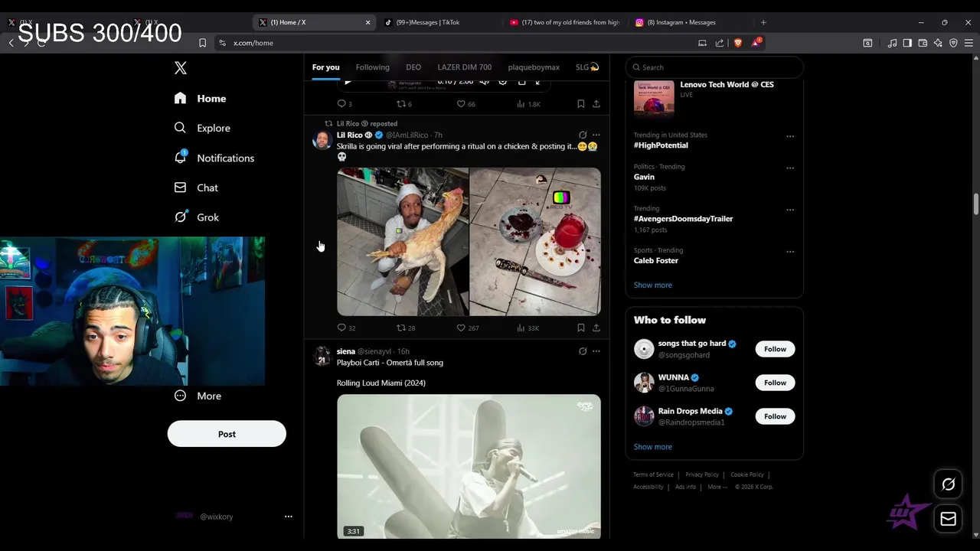The height and width of the screenshot is (551, 980).
Task: Open Brave Leo AI sparkle icon
Action: click(x=938, y=43)
